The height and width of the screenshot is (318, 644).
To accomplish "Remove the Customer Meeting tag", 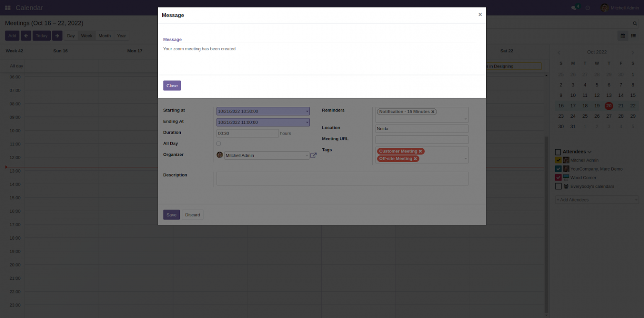I will click(x=421, y=151).
